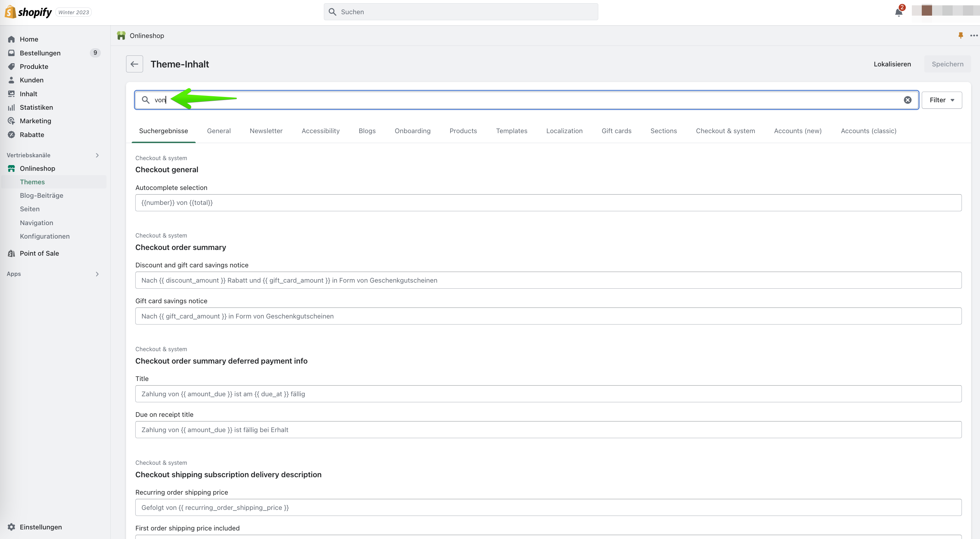Click the pin icon in the Onlineshop header
Screen dimensions: 980x539
click(x=960, y=36)
